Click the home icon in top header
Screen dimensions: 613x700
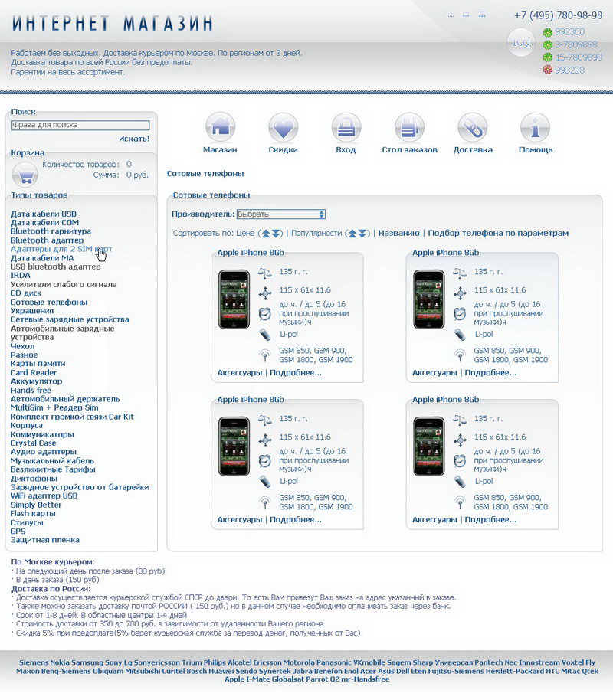[x=451, y=15]
